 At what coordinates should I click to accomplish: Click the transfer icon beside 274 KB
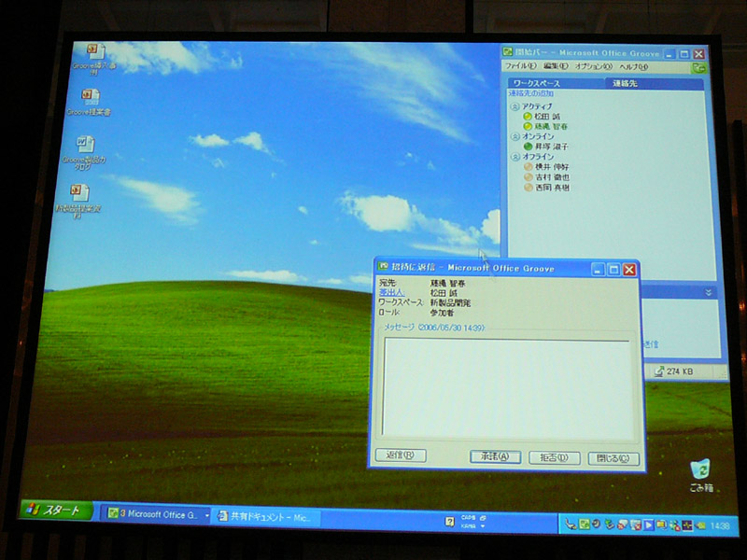[659, 371]
